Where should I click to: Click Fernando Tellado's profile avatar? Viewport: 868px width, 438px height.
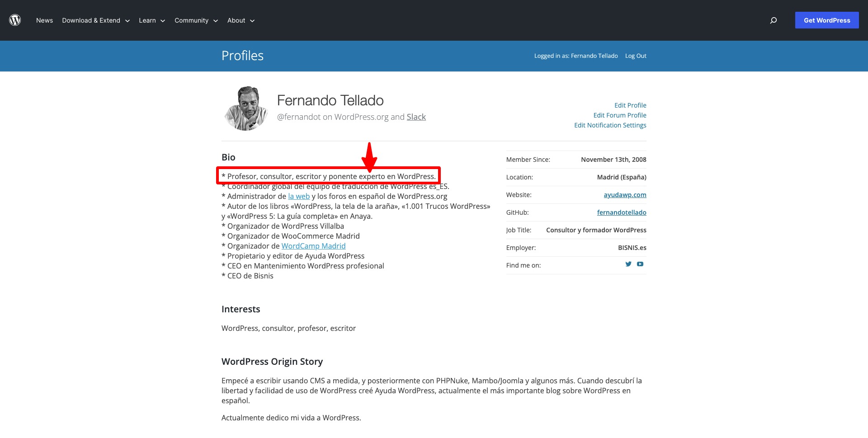click(246, 109)
